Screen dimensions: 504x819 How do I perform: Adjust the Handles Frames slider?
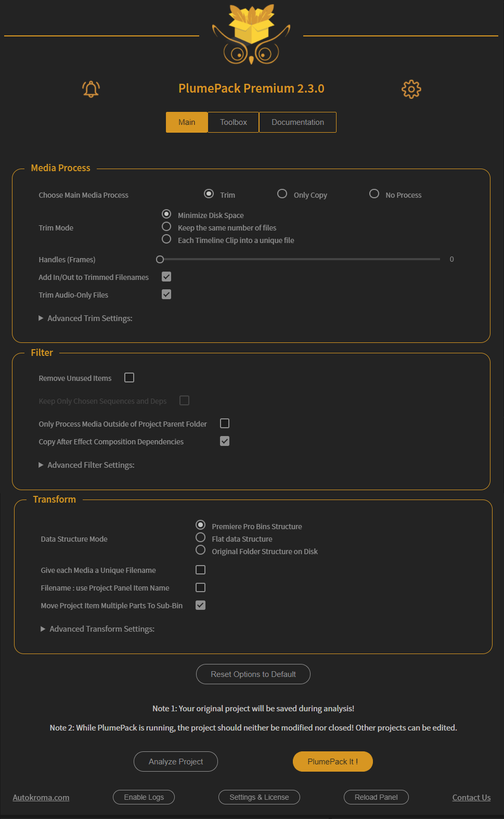160,259
